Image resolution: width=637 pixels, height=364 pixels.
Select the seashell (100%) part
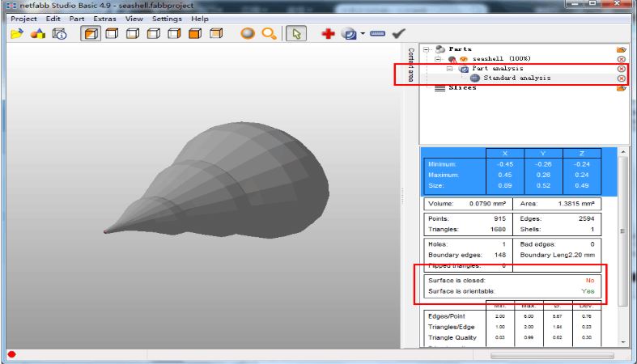501,59
